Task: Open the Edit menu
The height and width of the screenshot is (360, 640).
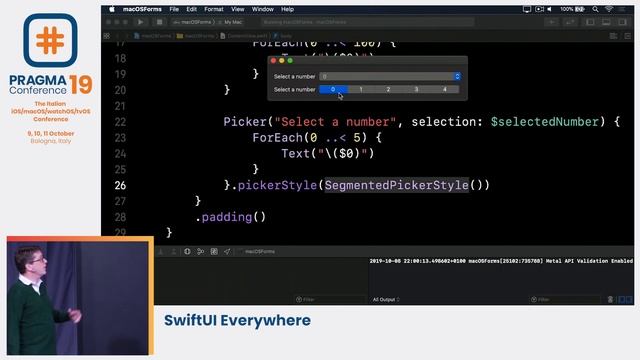Action: tap(191, 9)
